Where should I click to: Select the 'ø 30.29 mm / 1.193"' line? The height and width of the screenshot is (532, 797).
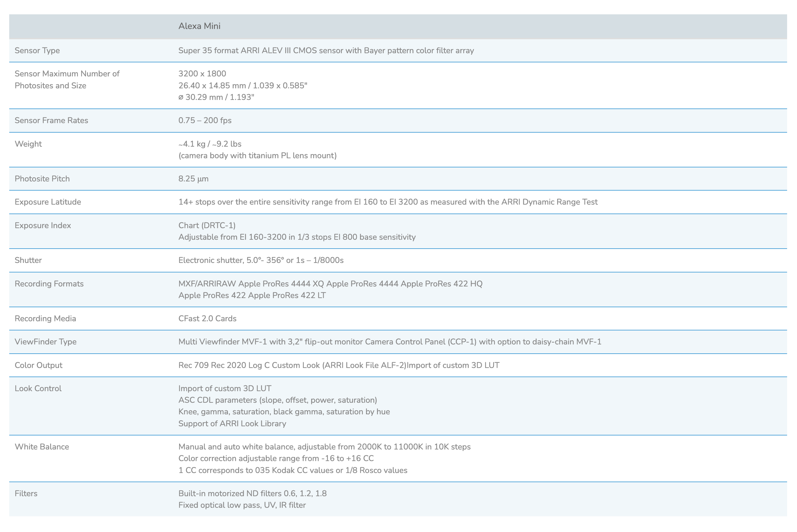pos(216,97)
